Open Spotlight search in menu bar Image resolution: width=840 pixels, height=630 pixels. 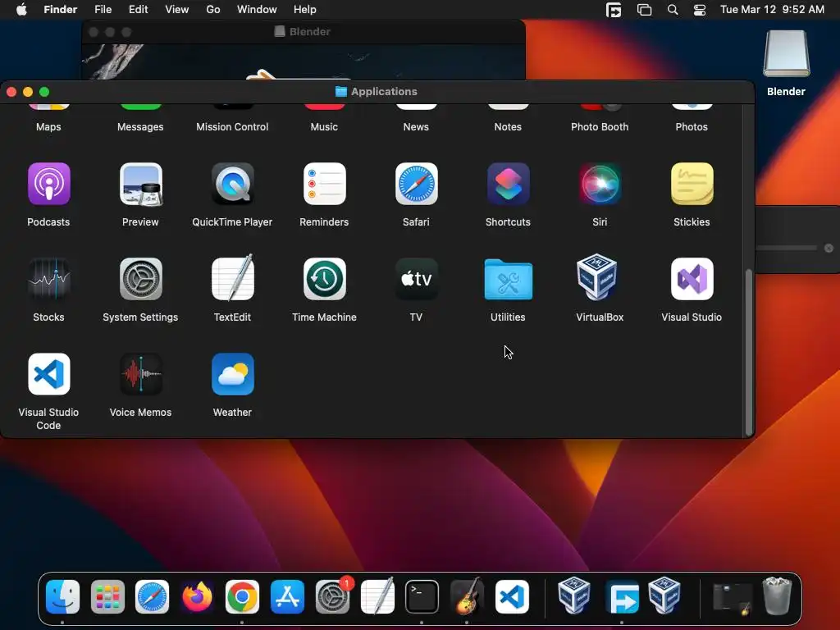(x=673, y=10)
